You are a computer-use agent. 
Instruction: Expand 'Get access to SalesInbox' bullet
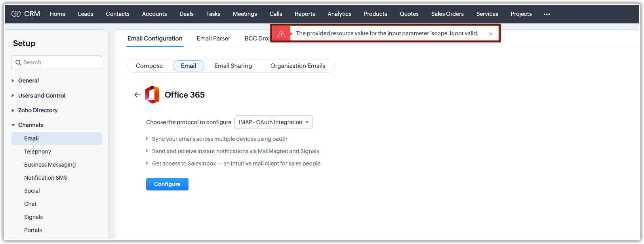pyautogui.click(x=147, y=163)
